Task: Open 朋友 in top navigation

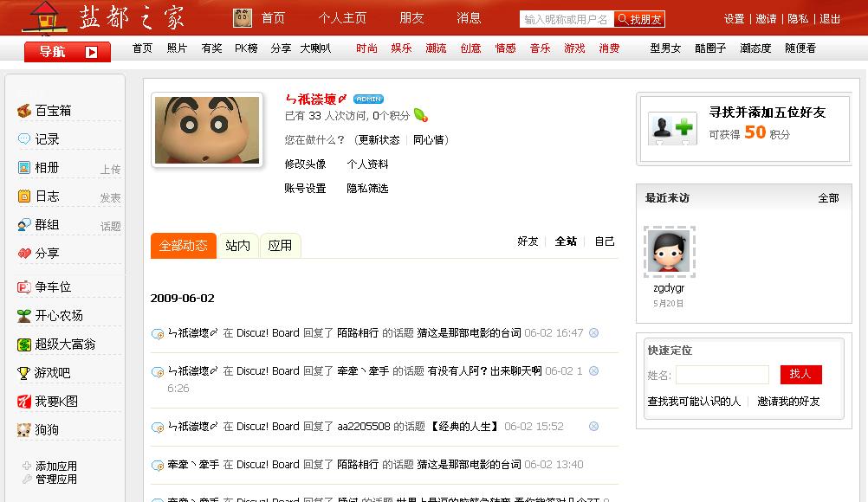Action: pos(411,18)
